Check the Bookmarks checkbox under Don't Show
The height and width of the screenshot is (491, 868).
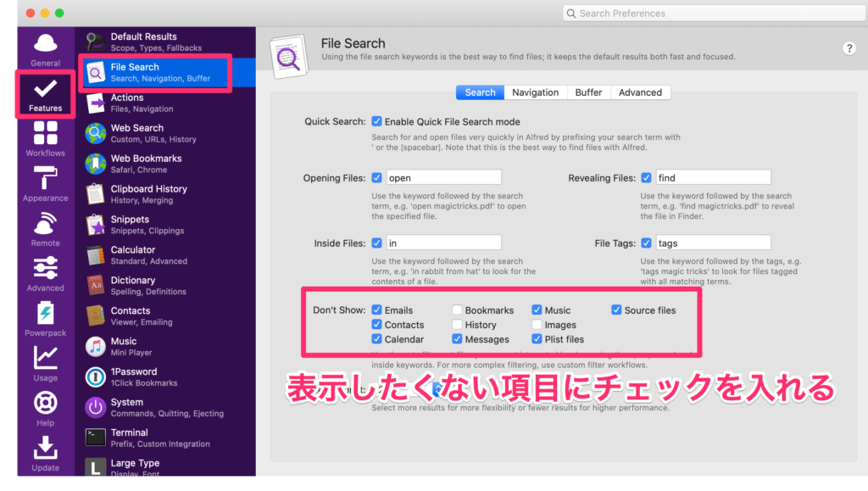coord(458,310)
